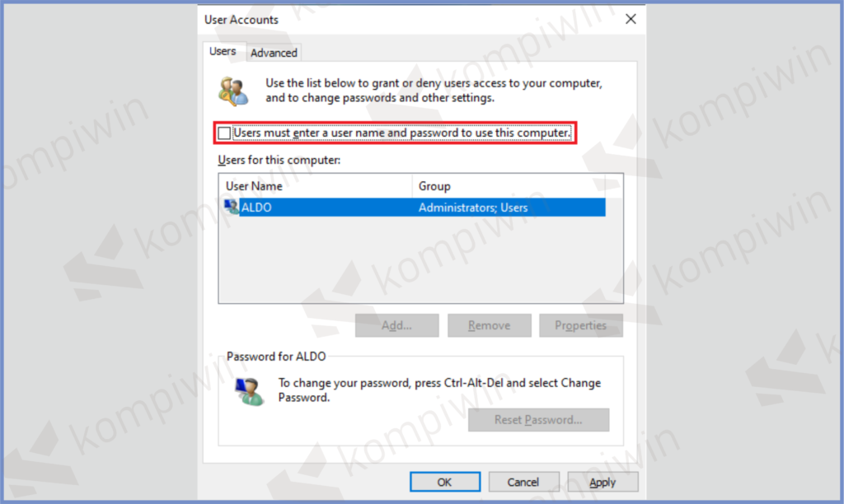Click the Group column header

tap(518, 186)
